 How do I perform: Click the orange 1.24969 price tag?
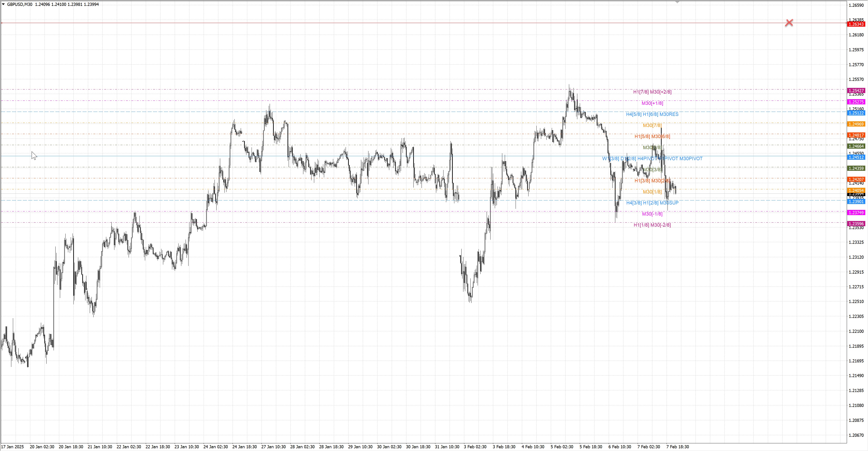[x=856, y=124]
